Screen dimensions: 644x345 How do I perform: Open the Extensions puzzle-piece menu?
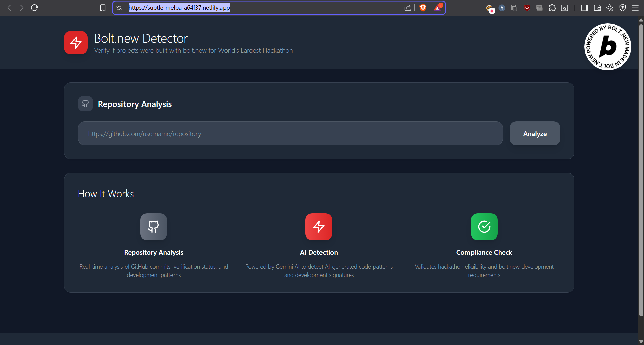coord(552,8)
